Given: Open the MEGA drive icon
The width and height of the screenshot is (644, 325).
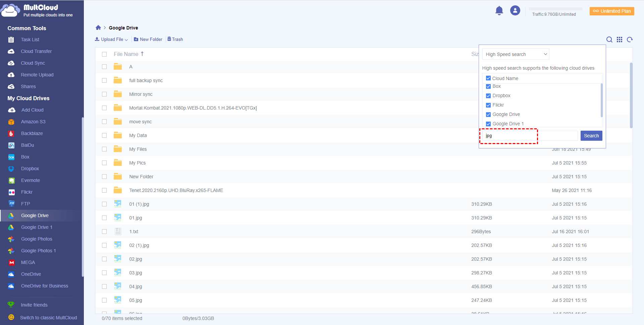Looking at the screenshot, I should (11, 262).
